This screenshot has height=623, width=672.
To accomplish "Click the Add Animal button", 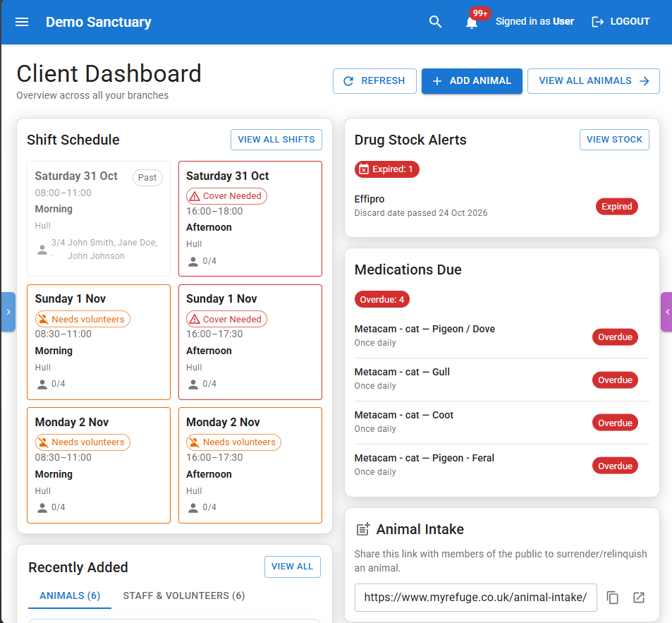I will (472, 81).
